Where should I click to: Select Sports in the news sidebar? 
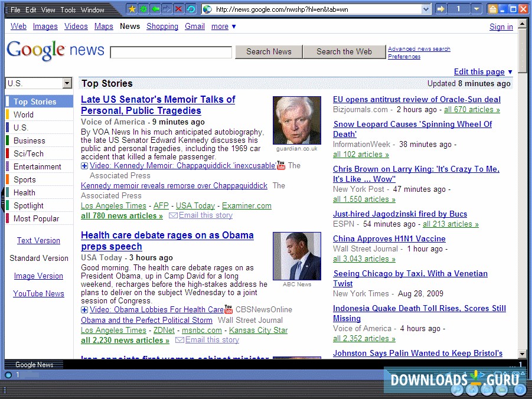click(x=40, y=180)
